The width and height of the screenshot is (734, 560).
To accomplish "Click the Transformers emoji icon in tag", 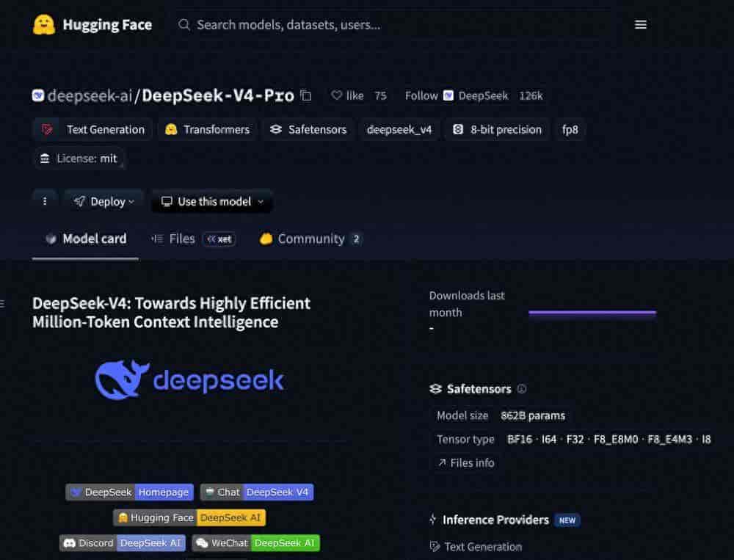I will (x=171, y=130).
